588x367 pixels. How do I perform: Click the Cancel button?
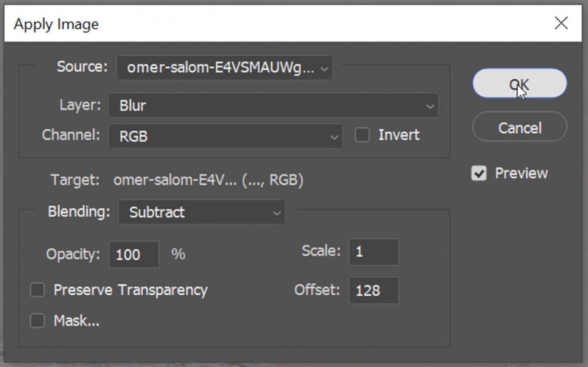519,127
